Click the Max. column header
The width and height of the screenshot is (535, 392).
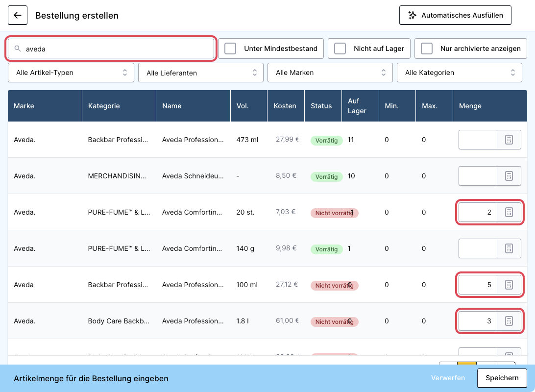(x=435, y=106)
